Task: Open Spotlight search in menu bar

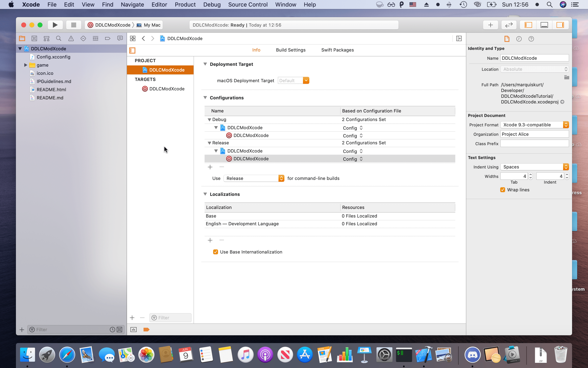Action: [x=550, y=5]
